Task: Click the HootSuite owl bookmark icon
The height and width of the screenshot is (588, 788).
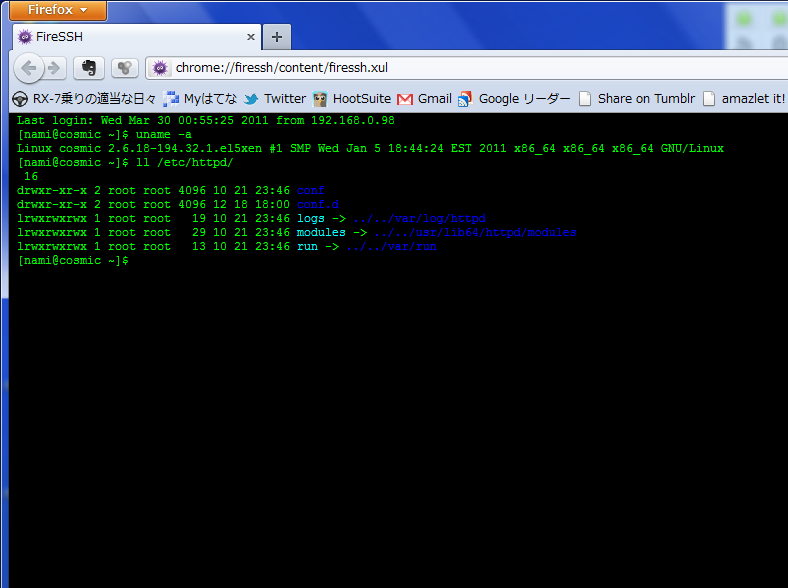Action: (320, 99)
